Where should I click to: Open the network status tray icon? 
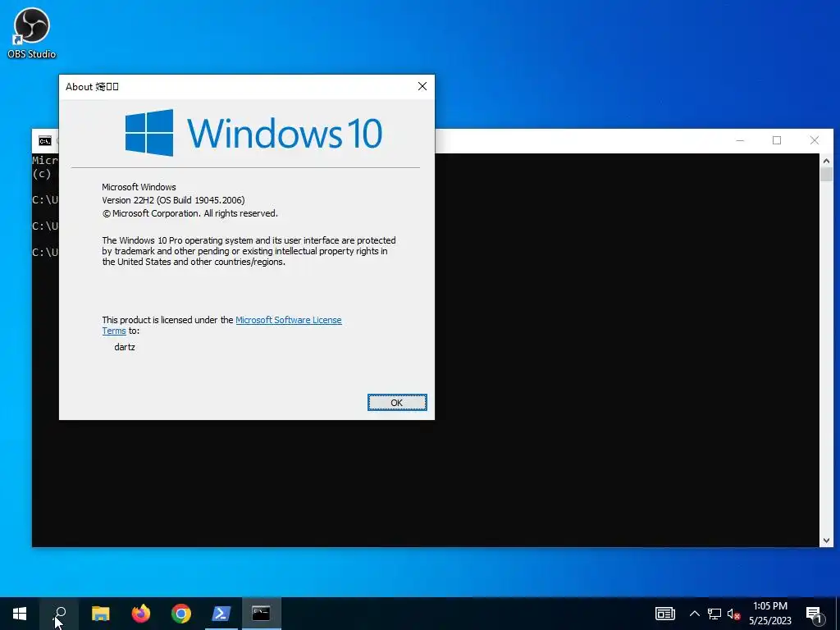coord(714,614)
